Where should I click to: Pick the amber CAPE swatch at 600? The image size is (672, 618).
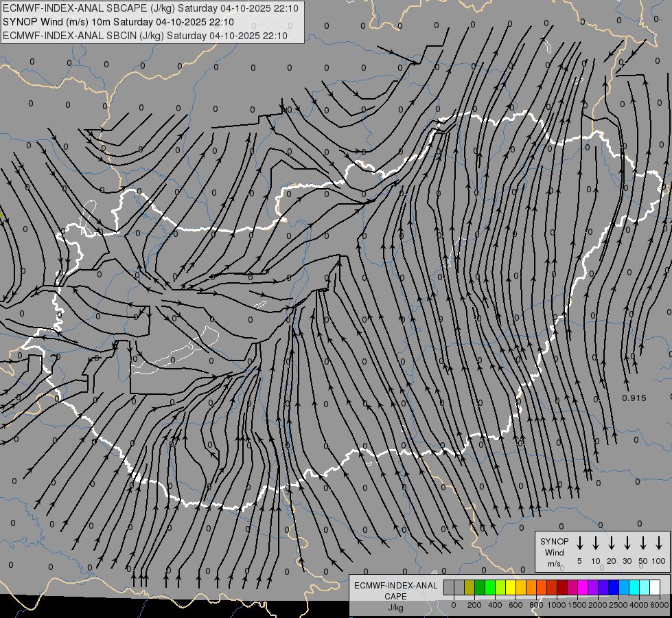[x=521, y=588]
